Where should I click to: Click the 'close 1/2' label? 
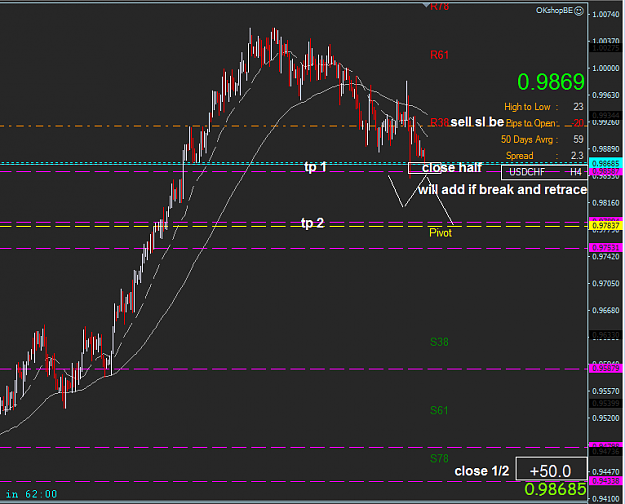(x=482, y=471)
